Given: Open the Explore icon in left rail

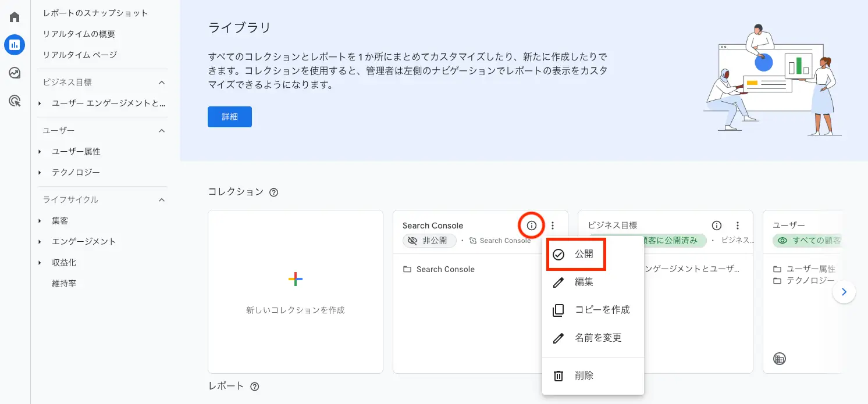Looking at the screenshot, I should (15, 73).
